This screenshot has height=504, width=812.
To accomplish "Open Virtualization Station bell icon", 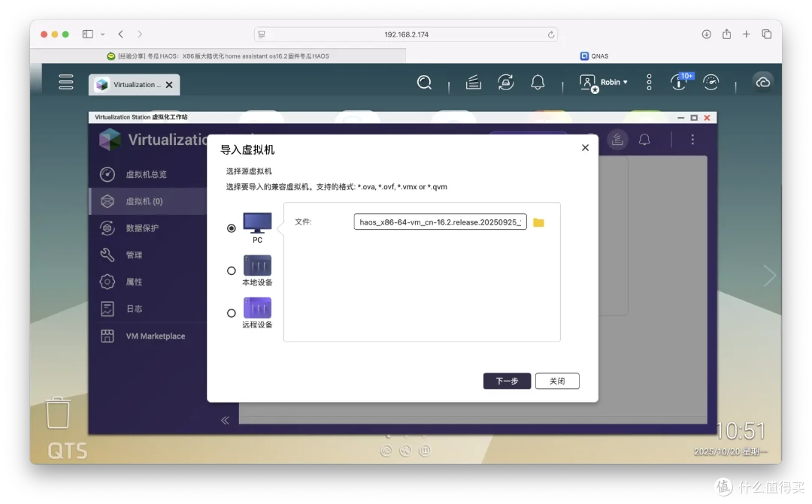I will coord(644,139).
